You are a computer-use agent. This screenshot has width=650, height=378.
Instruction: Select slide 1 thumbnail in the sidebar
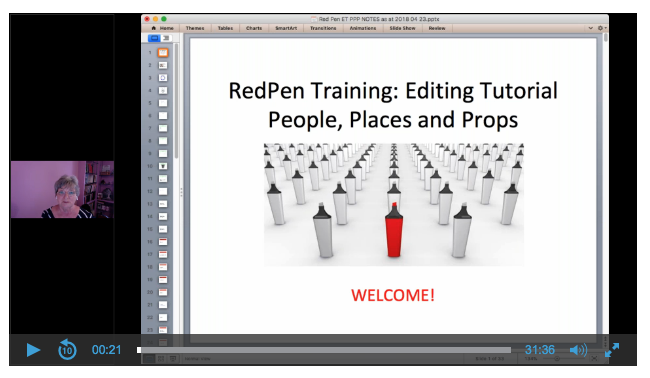(163, 53)
